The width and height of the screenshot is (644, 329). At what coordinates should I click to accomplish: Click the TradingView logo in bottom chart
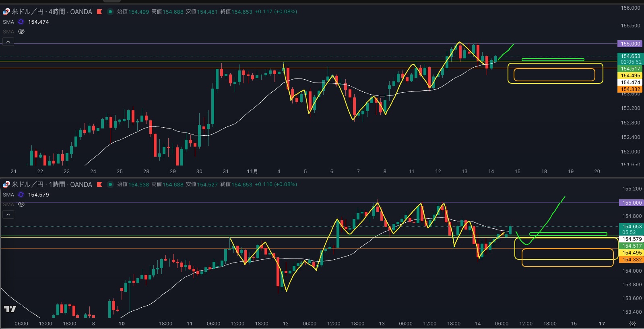pos(10,309)
